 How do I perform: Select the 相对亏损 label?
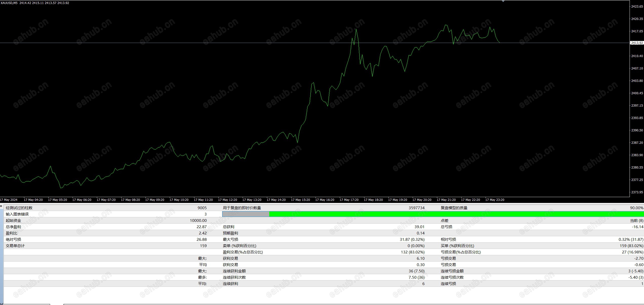[x=448, y=240]
